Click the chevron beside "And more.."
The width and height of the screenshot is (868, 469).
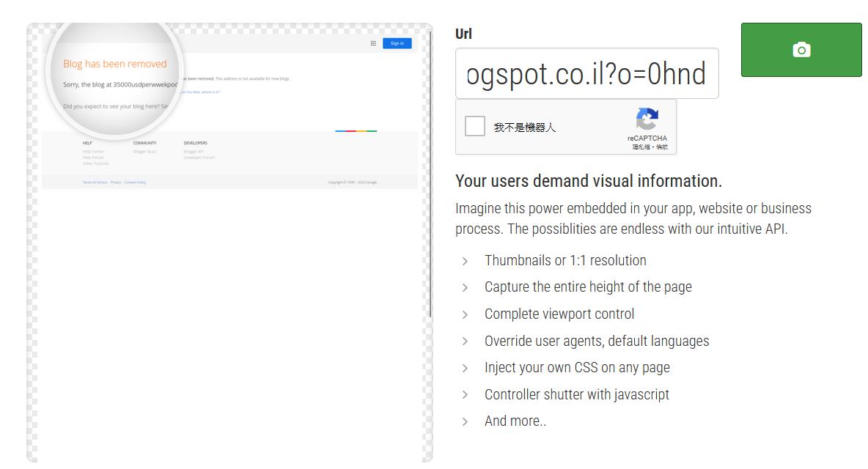(465, 422)
